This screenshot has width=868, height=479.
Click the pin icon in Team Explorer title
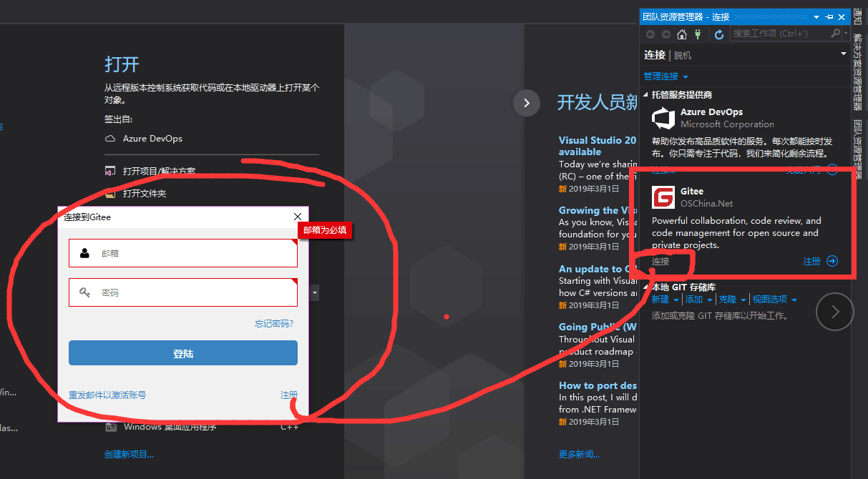coord(829,16)
